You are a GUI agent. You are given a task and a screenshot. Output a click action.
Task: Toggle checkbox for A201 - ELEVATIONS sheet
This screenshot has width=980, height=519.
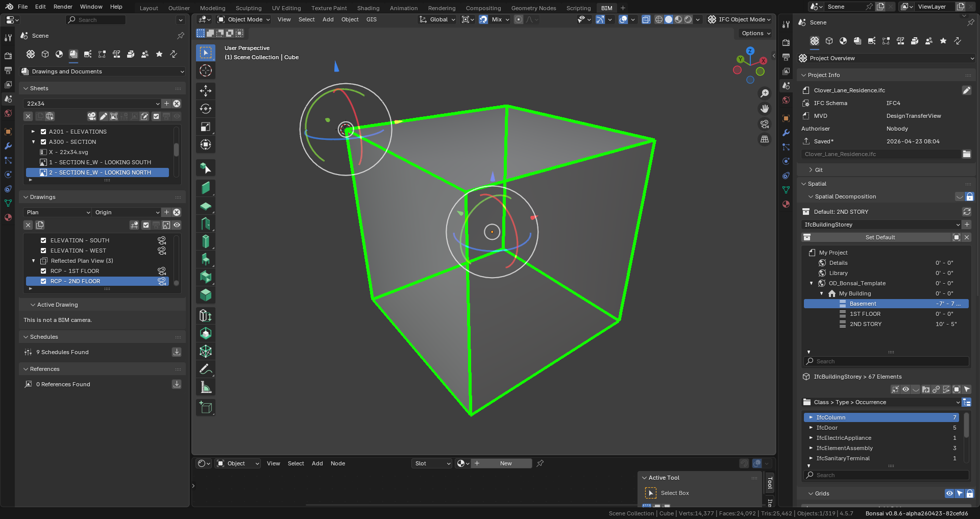[43, 132]
